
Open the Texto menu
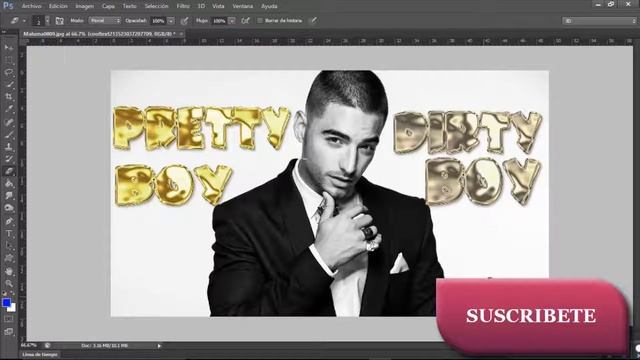pyautogui.click(x=130, y=6)
